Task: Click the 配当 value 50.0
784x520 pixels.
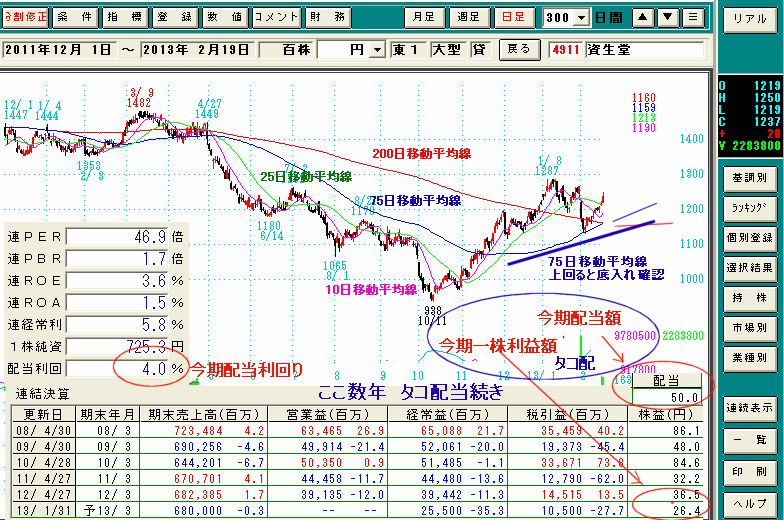Action: click(667, 398)
